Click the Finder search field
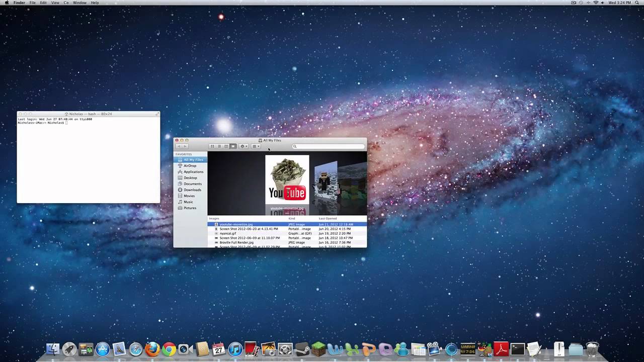The image size is (644, 362). [x=328, y=146]
